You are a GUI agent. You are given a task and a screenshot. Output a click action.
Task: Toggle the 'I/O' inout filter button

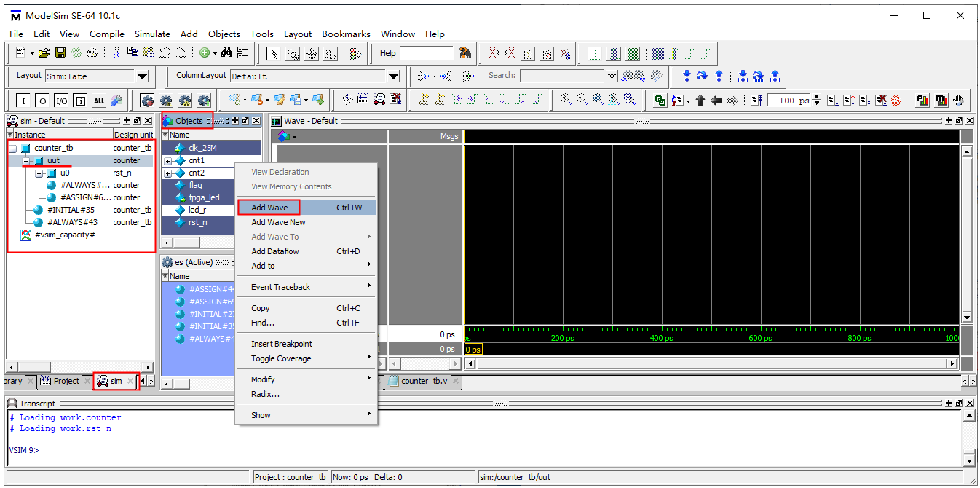61,101
